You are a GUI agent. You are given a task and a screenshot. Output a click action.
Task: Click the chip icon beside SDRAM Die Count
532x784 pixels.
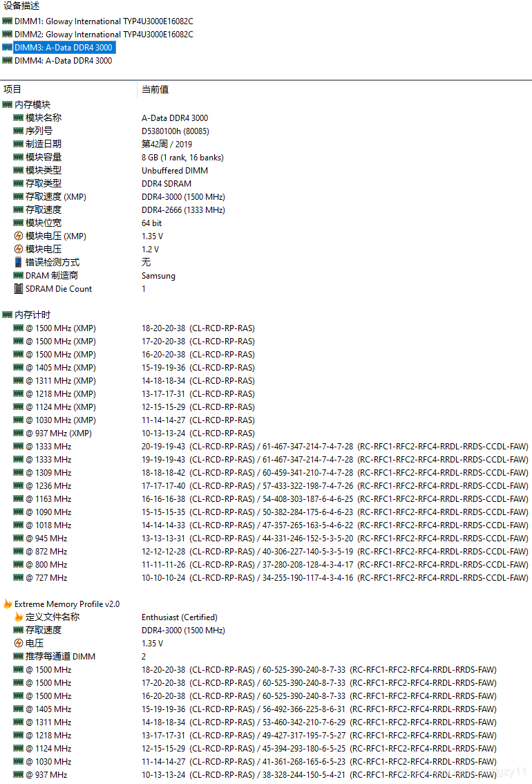click(19, 288)
